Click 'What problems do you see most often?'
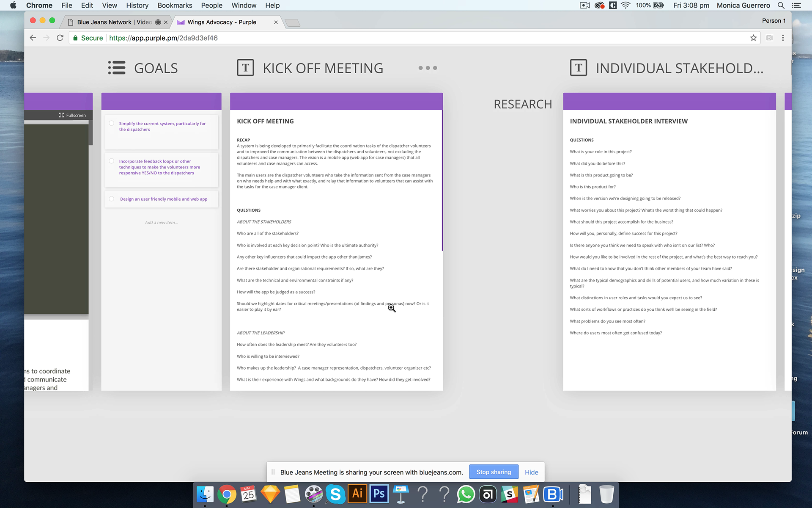Viewport: 812px width, 508px height. [607, 321]
